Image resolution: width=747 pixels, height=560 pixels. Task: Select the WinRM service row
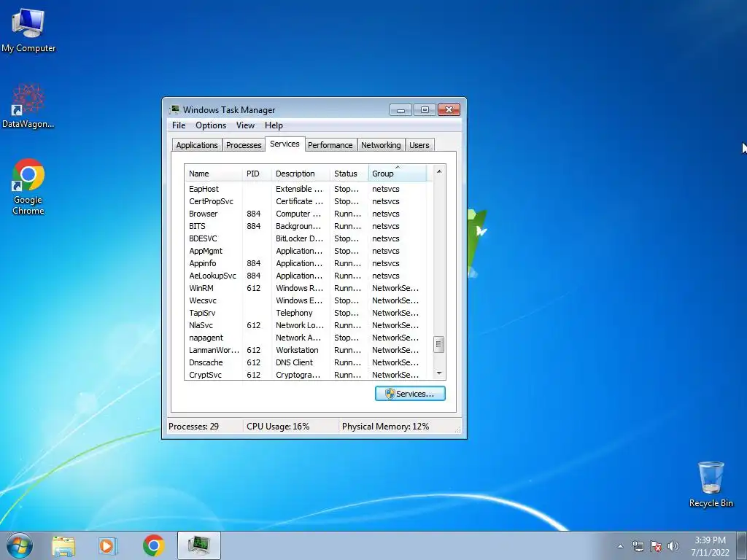click(x=306, y=288)
